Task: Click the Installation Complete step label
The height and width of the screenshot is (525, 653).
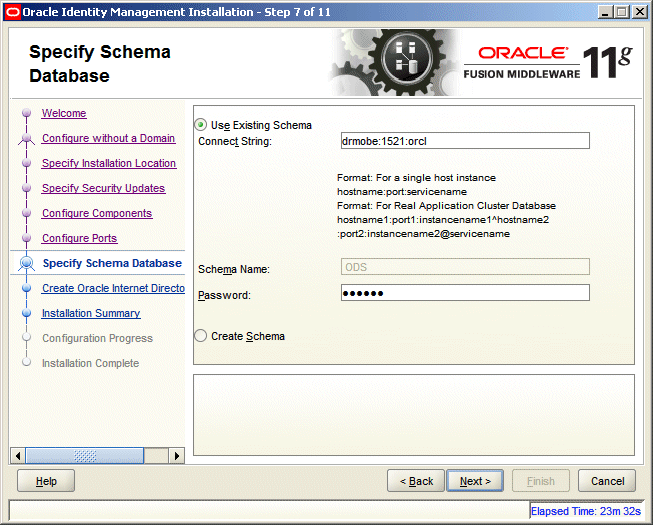Action: pos(90,363)
